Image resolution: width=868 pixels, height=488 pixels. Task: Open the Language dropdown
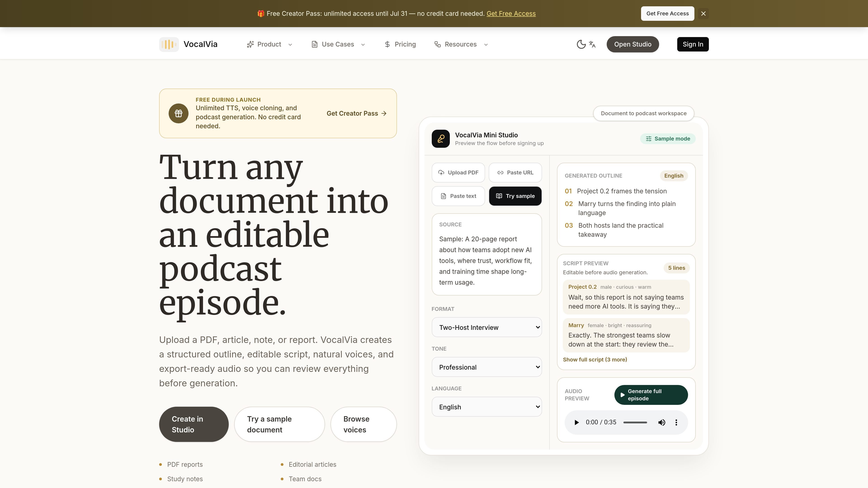(x=487, y=407)
